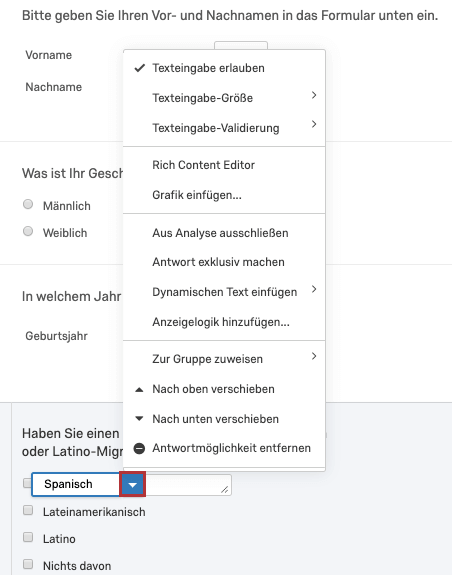
Task: Open the Zur Gruppe zuweisen submenu arrow
Action: 314,356
